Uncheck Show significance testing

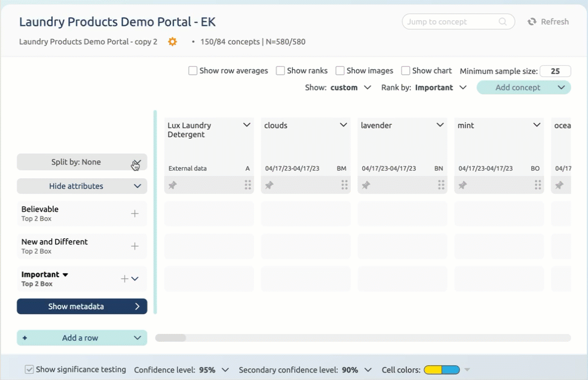(x=29, y=370)
